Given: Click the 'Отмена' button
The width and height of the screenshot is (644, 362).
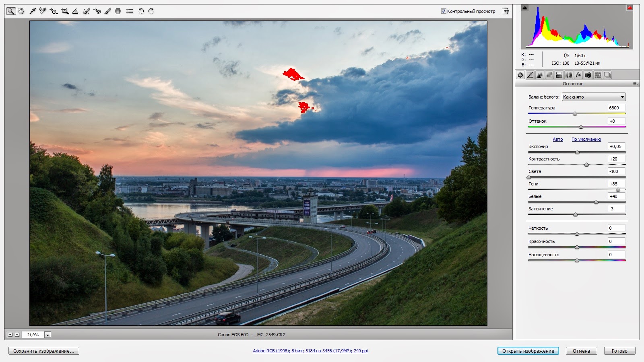Looking at the screenshot, I should point(581,351).
